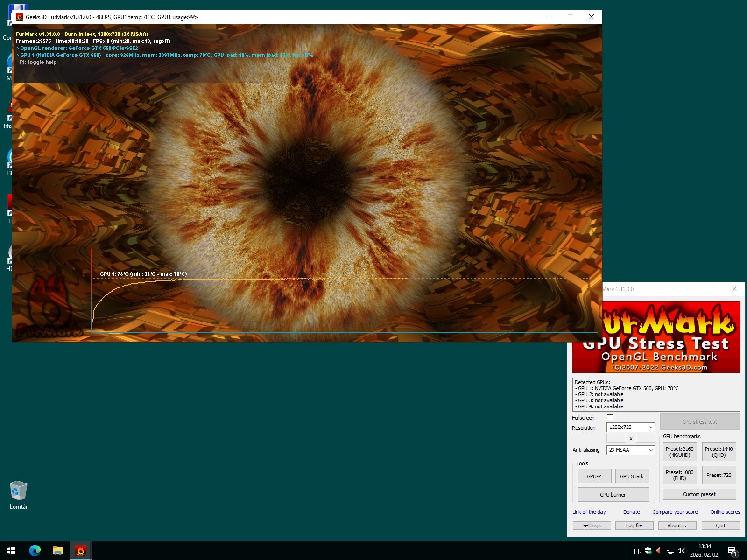Click the red speaker tray icon

(x=658, y=551)
